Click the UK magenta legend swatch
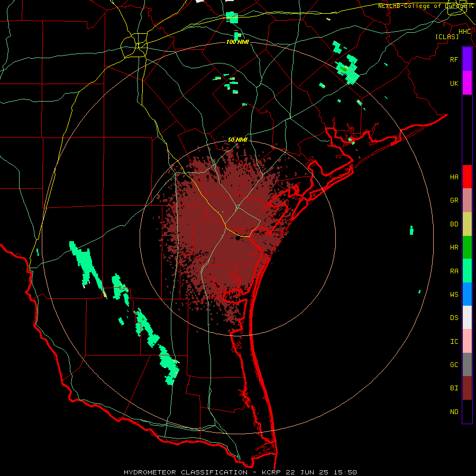The width and height of the screenshot is (476, 476). (x=467, y=83)
